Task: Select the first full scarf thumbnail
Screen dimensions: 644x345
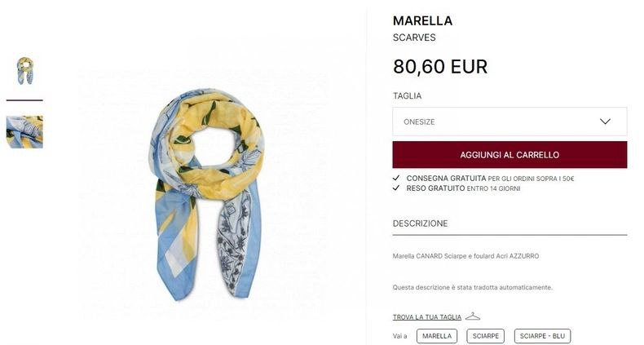Action: 25,71
